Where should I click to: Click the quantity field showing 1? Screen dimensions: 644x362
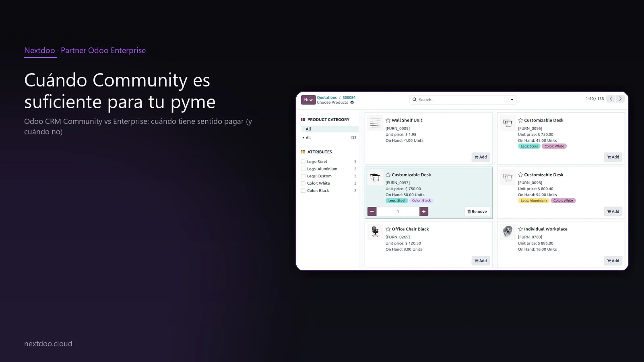pyautogui.click(x=398, y=212)
